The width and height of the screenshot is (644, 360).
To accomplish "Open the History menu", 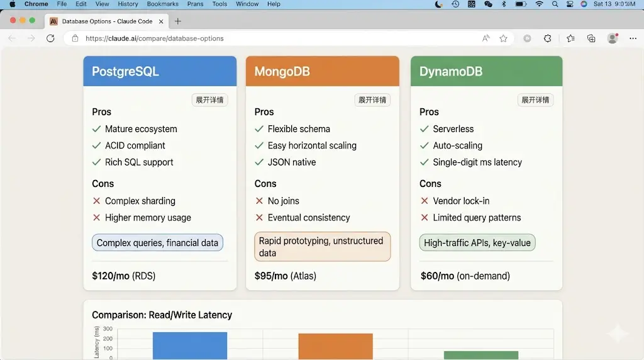I will click(128, 4).
